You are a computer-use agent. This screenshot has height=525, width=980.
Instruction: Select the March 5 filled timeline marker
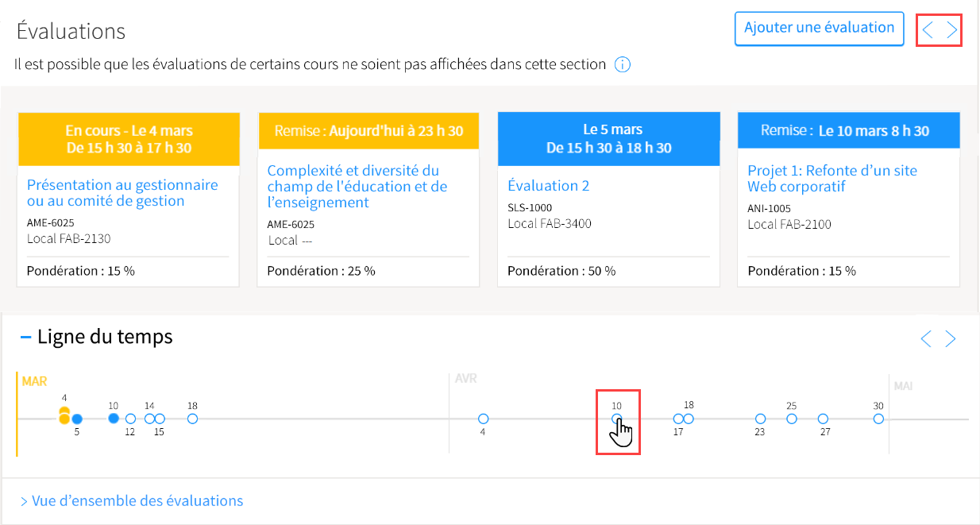click(x=77, y=419)
